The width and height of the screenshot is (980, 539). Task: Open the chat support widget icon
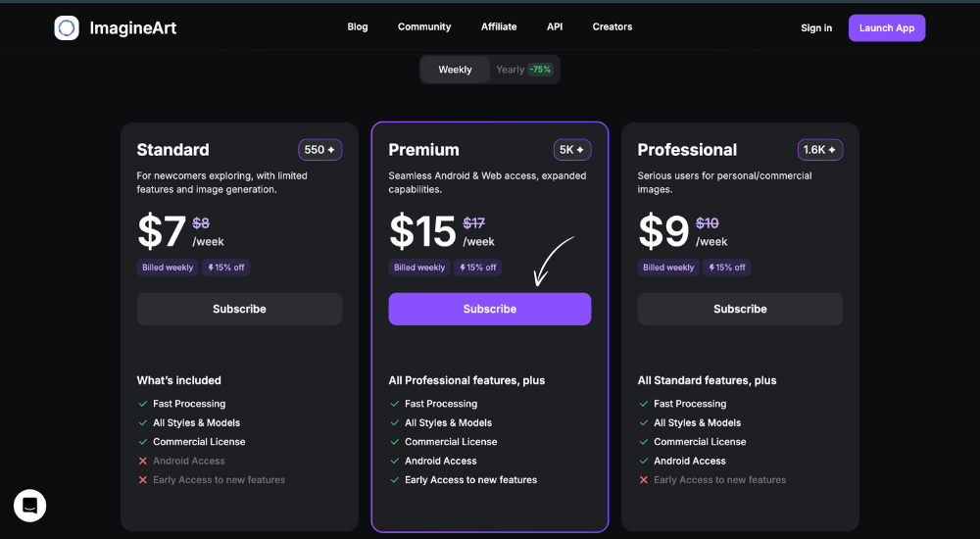tap(30, 506)
